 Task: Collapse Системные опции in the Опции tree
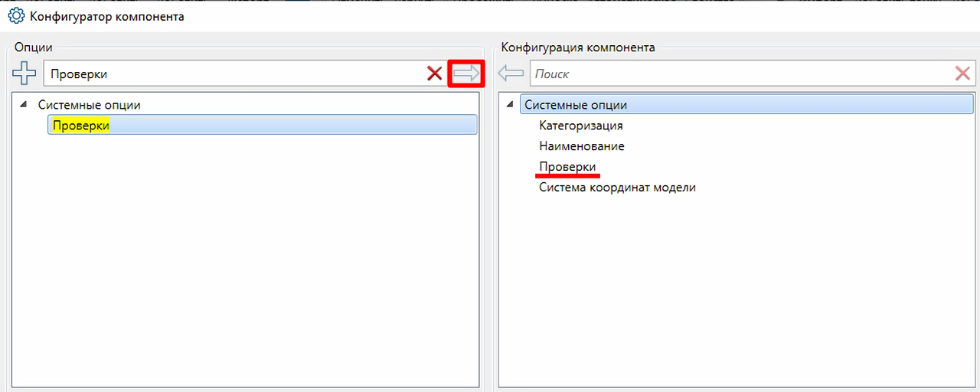[x=22, y=105]
